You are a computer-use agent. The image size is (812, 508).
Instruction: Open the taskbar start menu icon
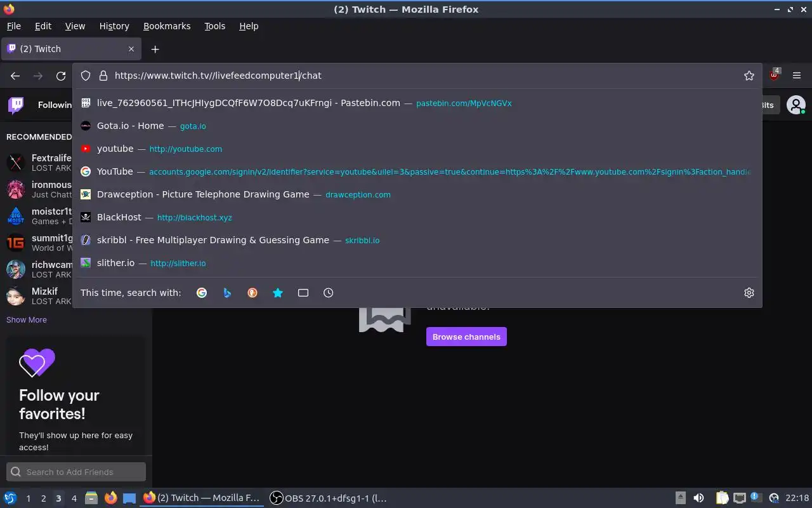pyautogui.click(x=10, y=498)
